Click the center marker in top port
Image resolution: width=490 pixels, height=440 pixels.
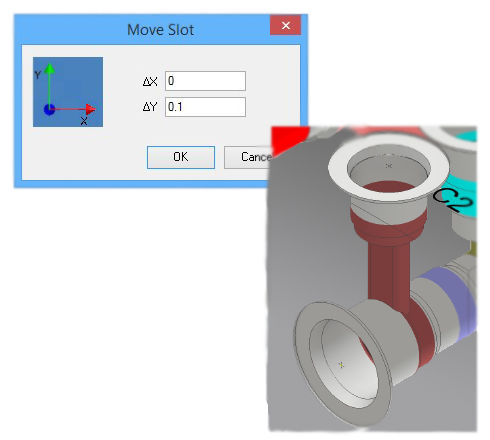click(388, 165)
